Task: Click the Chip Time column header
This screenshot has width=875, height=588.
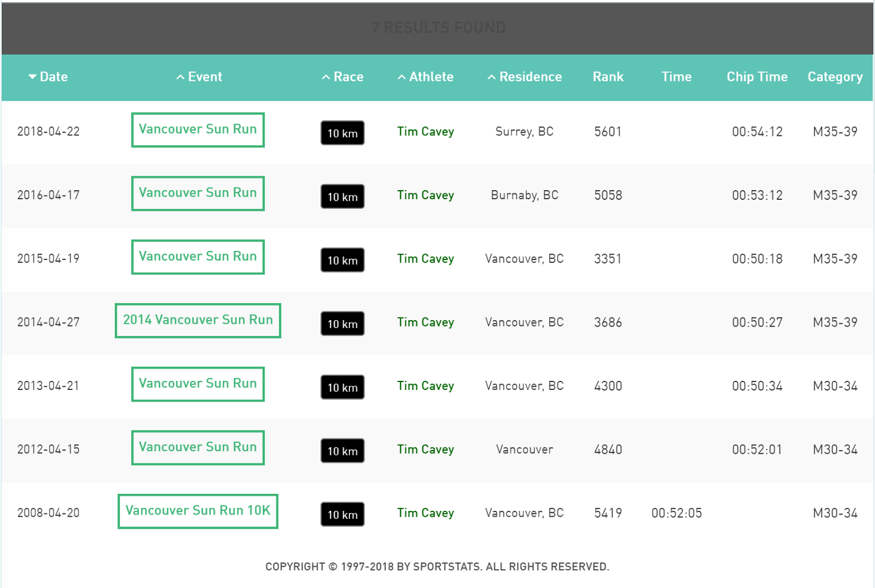Action: (x=757, y=77)
